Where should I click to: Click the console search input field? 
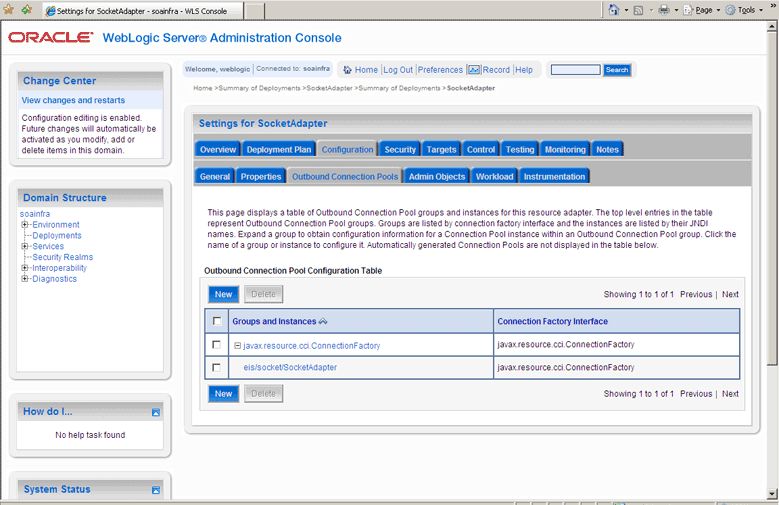[575, 70]
